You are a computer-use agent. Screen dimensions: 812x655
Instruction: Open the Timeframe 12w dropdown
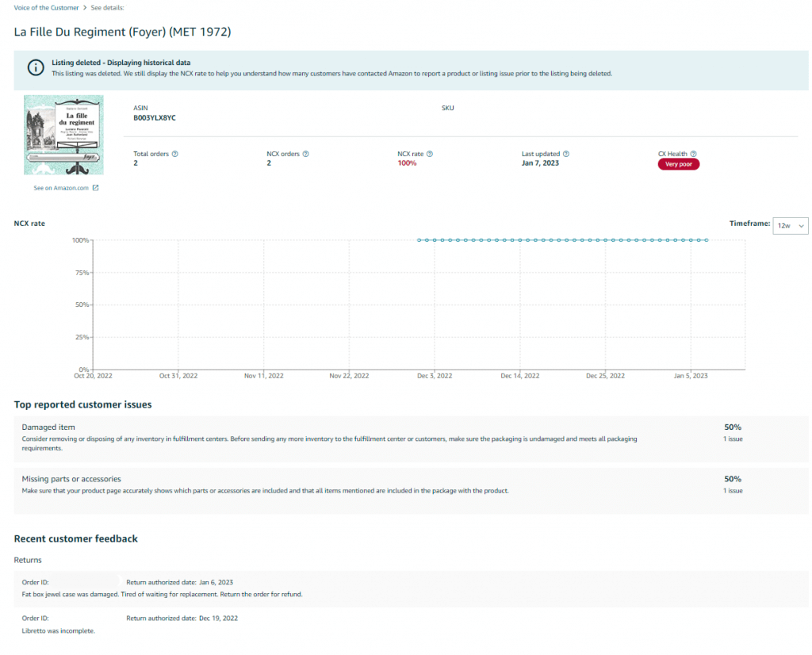(x=791, y=226)
